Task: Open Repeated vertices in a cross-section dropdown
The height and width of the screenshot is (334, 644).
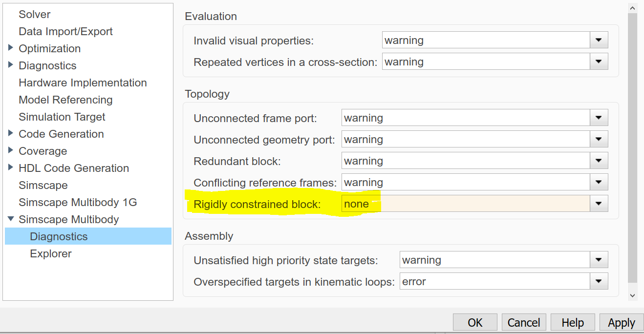Action: click(599, 62)
